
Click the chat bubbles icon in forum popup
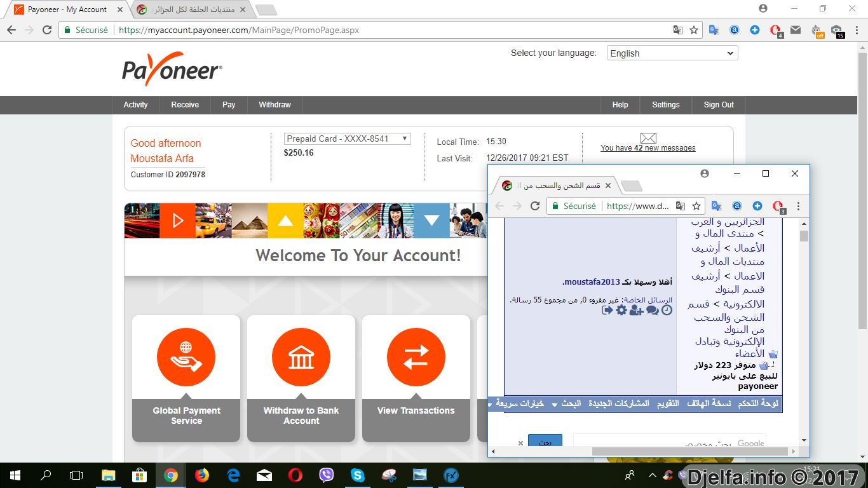coord(652,310)
